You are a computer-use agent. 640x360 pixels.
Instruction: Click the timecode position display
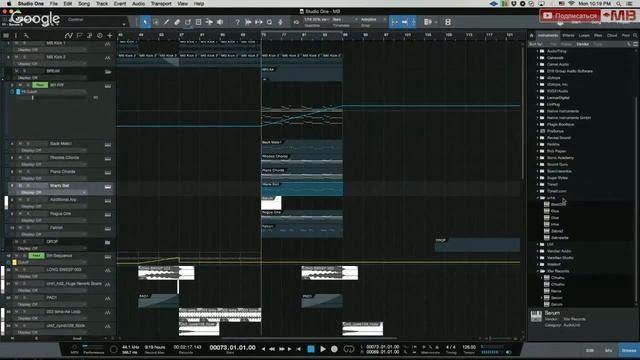coord(232,347)
